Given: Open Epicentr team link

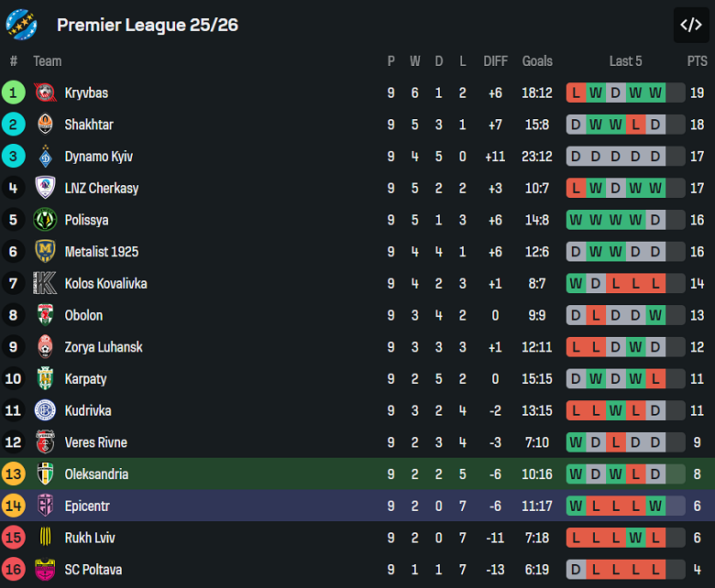Looking at the screenshot, I should pos(87,506).
